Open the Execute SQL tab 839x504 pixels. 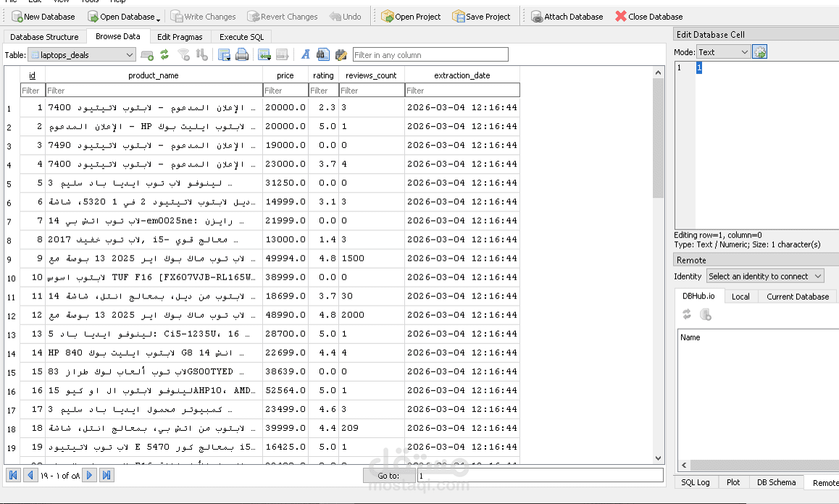point(242,37)
